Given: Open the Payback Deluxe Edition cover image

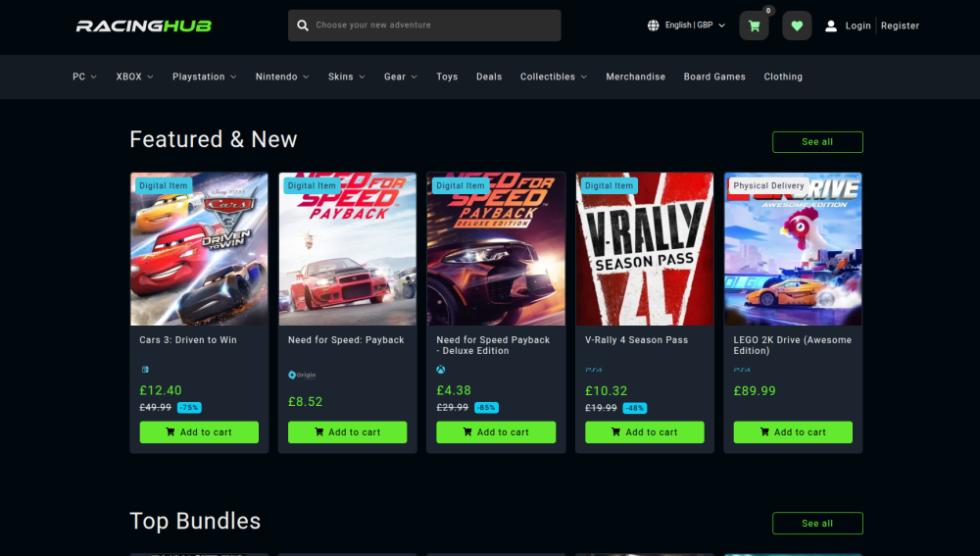Looking at the screenshot, I should 496,249.
